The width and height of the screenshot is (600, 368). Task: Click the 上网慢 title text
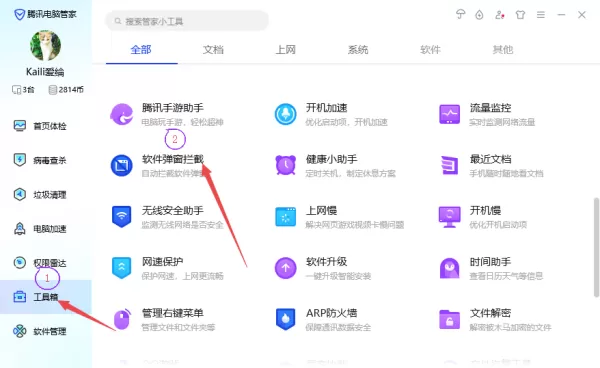click(x=321, y=210)
